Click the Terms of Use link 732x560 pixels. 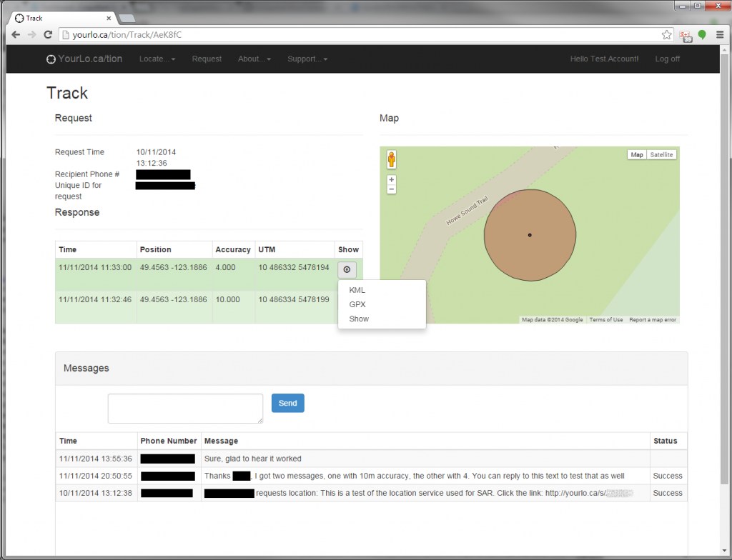click(605, 320)
